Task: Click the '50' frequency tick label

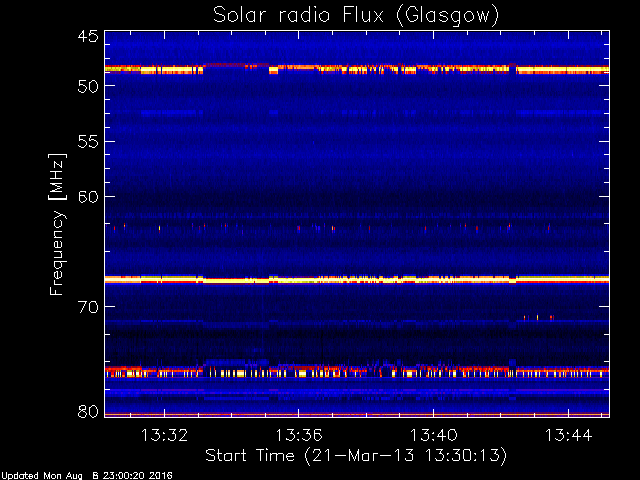Action: pyautogui.click(x=88, y=87)
